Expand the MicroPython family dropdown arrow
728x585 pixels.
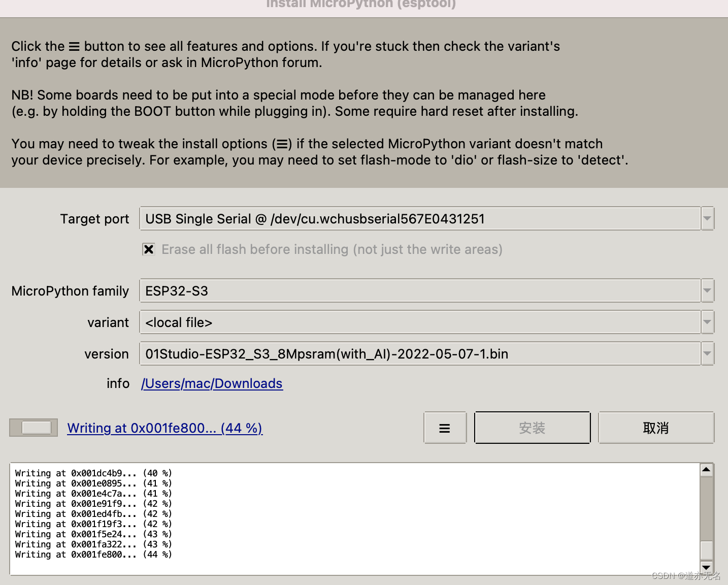point(707,291)
